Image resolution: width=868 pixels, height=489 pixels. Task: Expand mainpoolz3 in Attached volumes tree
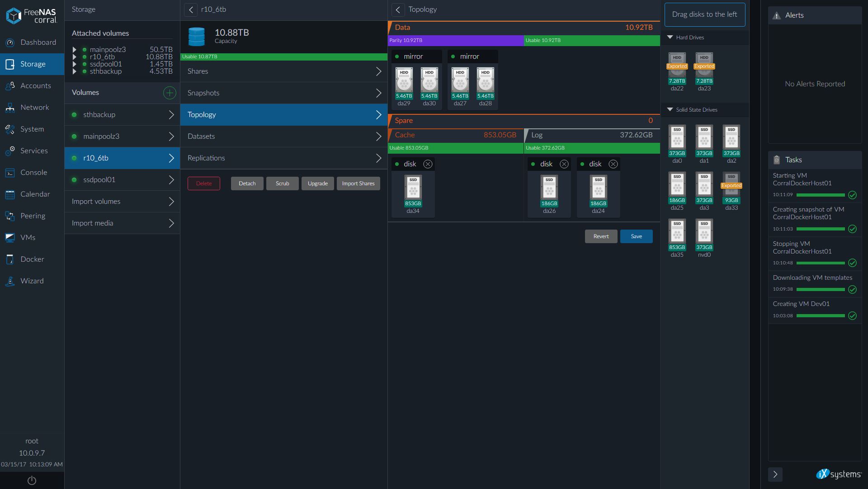(x=75, y=50)
